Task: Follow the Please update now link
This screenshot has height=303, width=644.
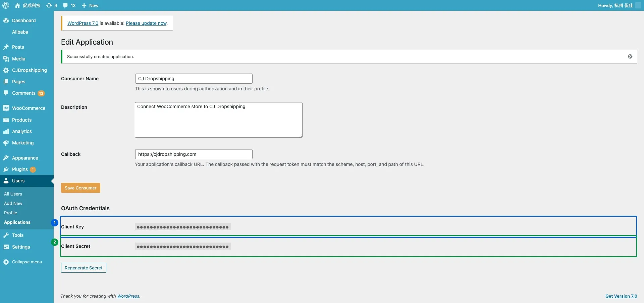Action: pyautogui.click(x=146, y=23)
